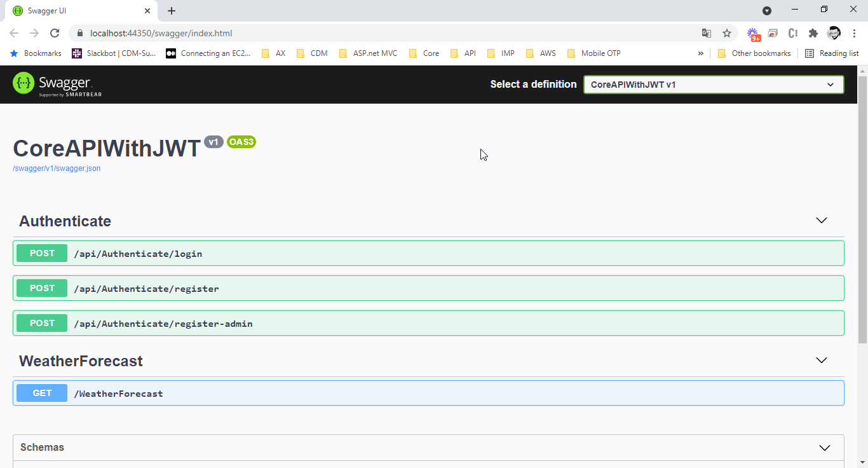The width and height of the screenshot is (868, 468).
Task: Open Google Translate page icon
Action: coord(707,33)
